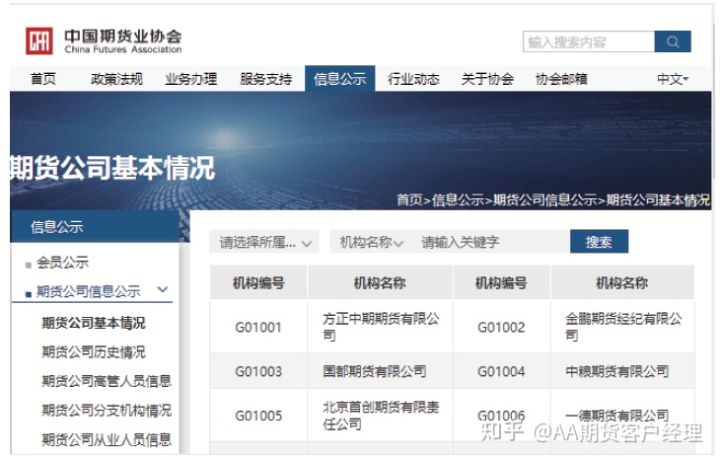Click the G01004 table cell
The image size is (720, 462).
pos(501,372)
